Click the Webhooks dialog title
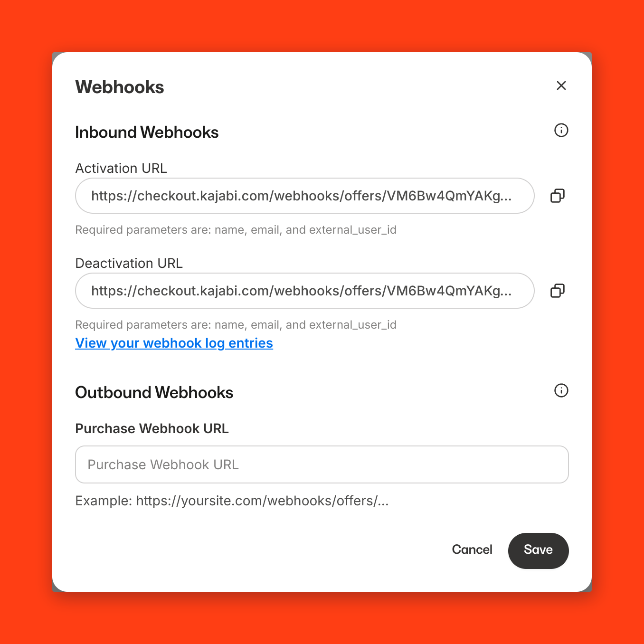644x644 pixels. coord(120,87)
